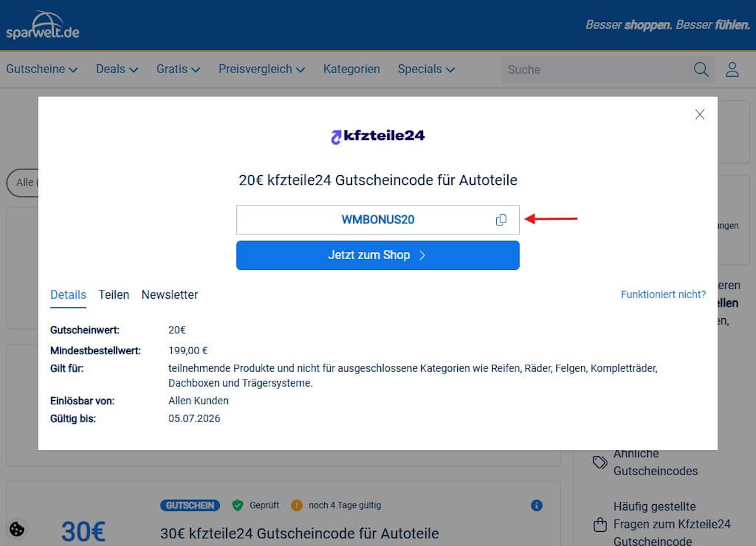Click the Gültig bis label

[x=73, y=419]
